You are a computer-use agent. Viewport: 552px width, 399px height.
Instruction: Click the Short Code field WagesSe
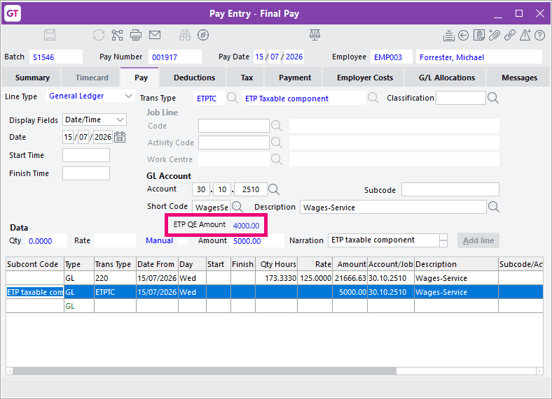(212, 207)
